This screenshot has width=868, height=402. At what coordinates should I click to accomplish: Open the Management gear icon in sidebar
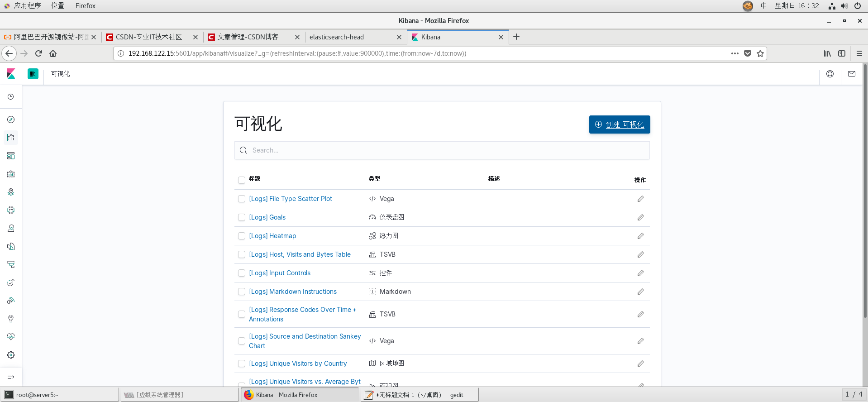[11, 355]
